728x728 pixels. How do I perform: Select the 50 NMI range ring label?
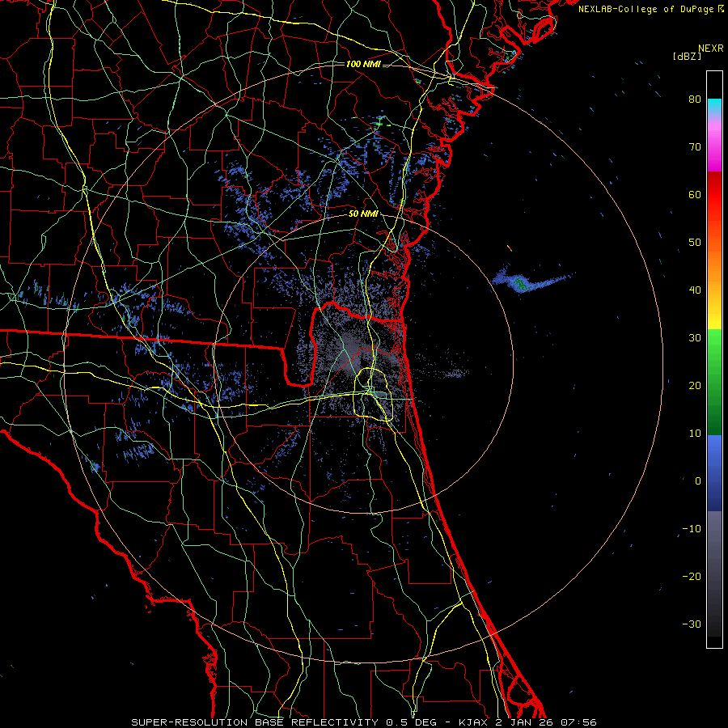tap(363, 214)
